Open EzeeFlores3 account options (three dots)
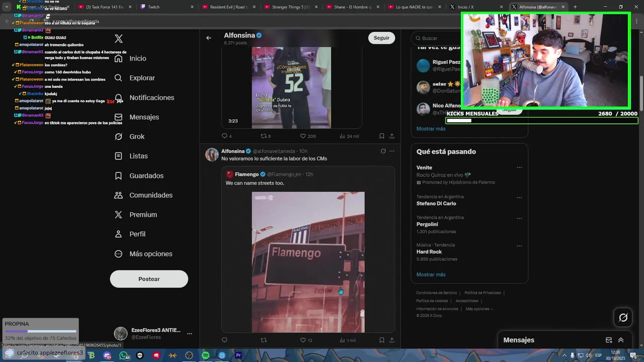Viewport: 644px width, 362px height. pyautogui.click(x=190, y=333)
